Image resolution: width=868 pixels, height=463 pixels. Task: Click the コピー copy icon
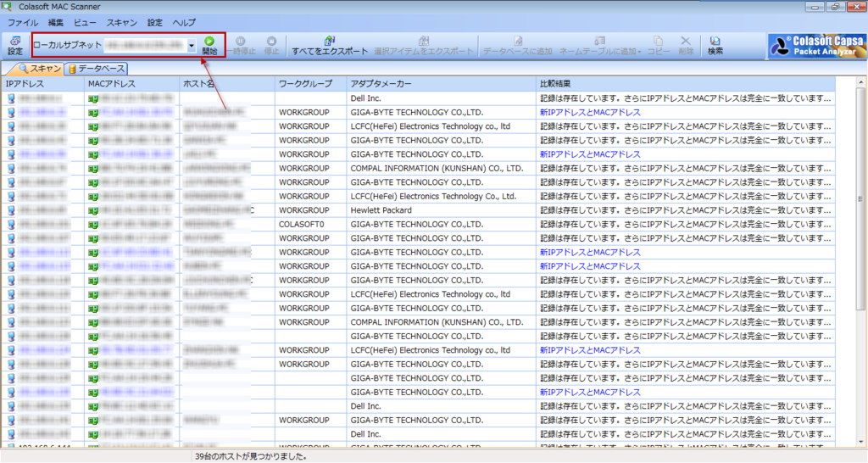pyautogui.click(x=658, y=46)
